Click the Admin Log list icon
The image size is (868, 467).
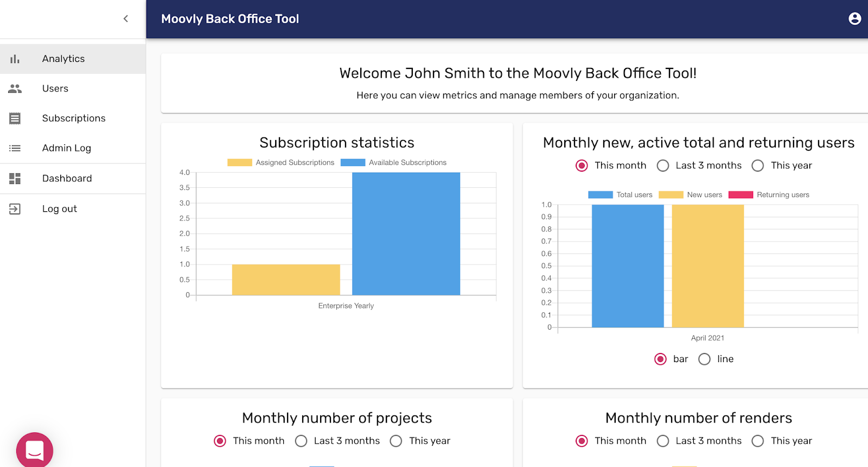15,148
